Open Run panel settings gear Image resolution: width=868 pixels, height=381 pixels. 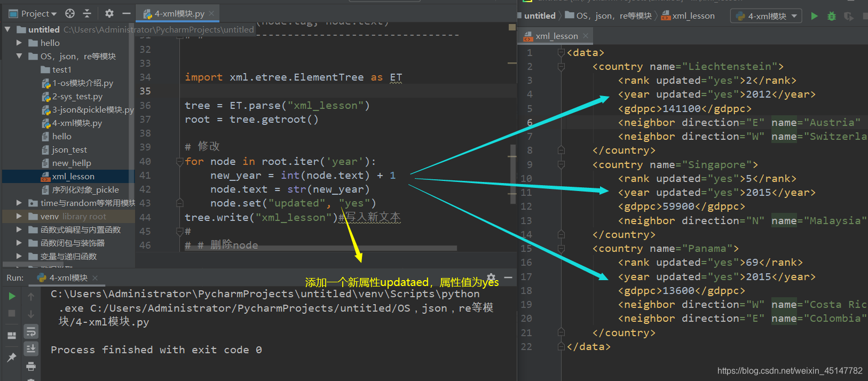tap(491, 277)
